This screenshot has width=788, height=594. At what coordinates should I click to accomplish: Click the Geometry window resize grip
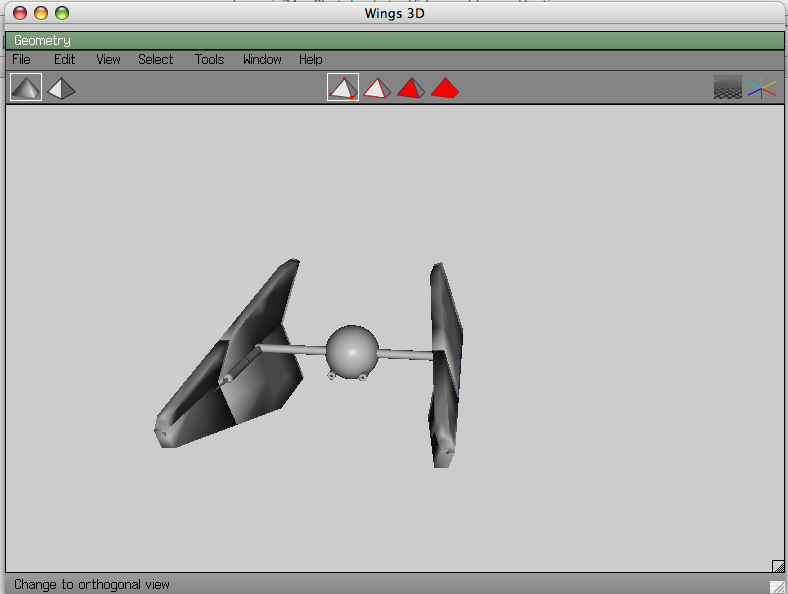[776, 567]
